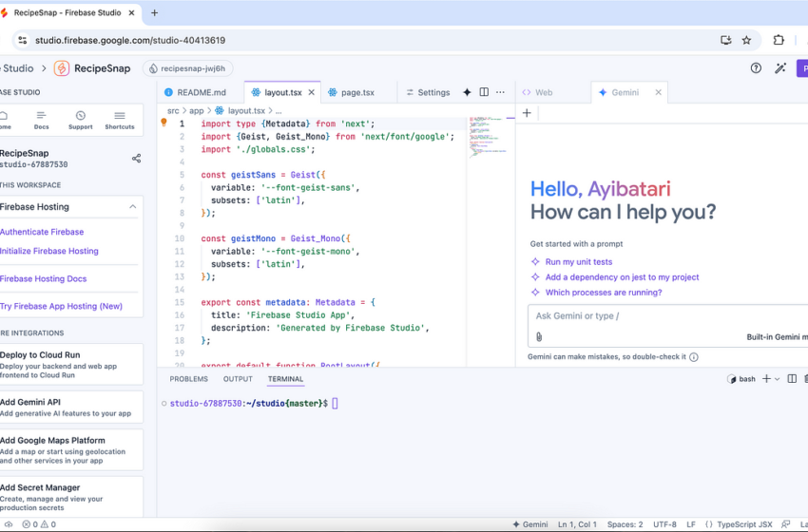
Task: Switch to the Web preview tab
Action: (x=537, y=92)
